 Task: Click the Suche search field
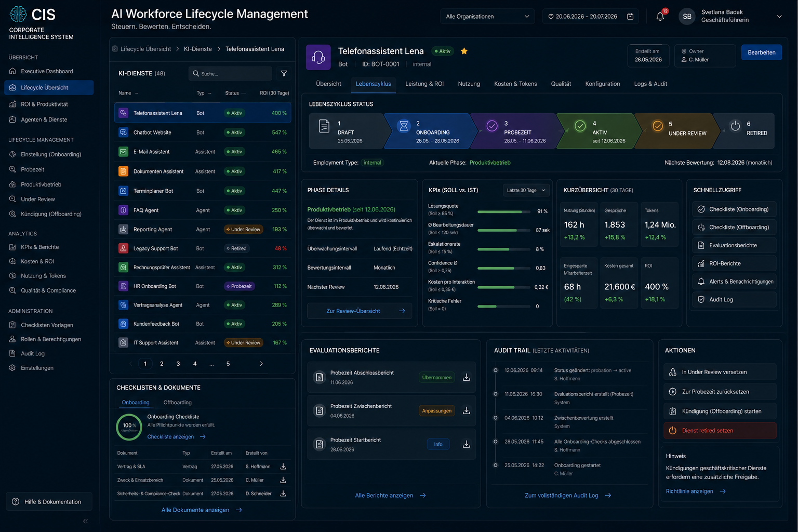pos(230,74)
